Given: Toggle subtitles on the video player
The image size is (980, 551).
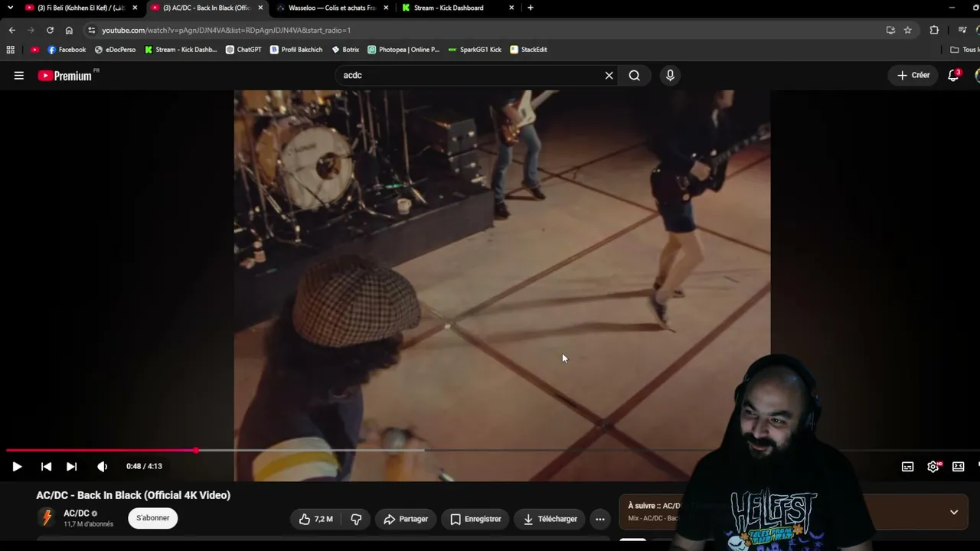Looking at the screenshot, I should tap(907, 466).
